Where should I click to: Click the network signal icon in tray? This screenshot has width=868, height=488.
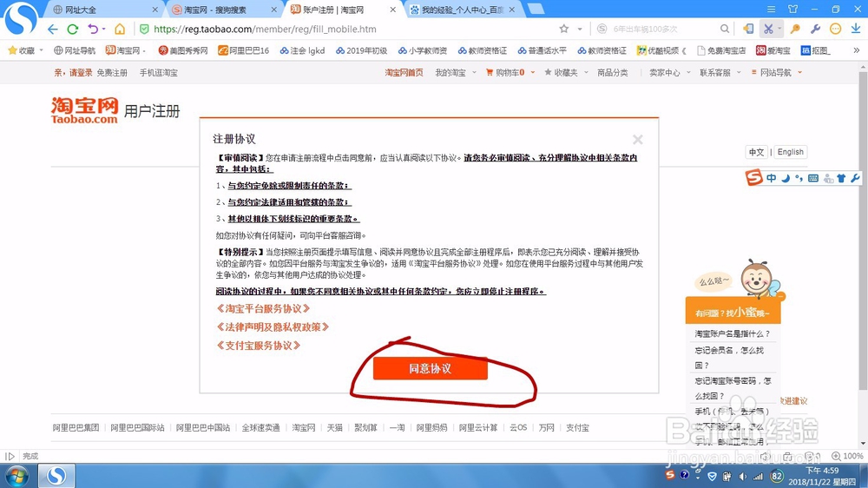(x=758, y=477)
